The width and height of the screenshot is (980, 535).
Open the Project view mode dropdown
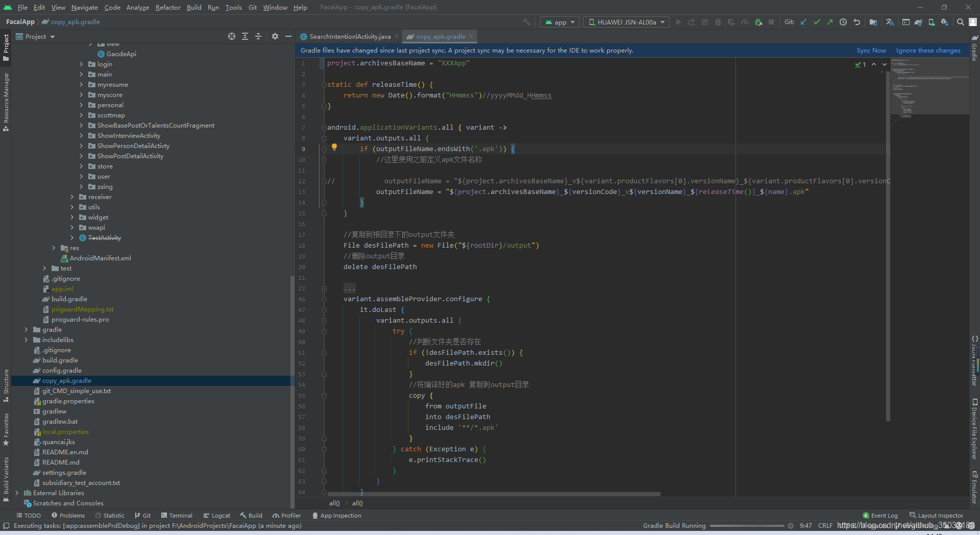coord(36,36)
